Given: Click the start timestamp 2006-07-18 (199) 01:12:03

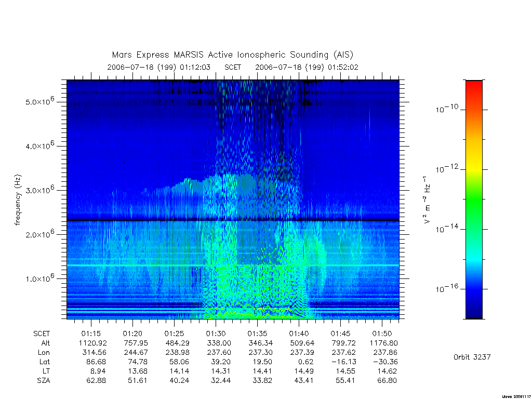Looking at the screenshot, I should coord(159,67).
